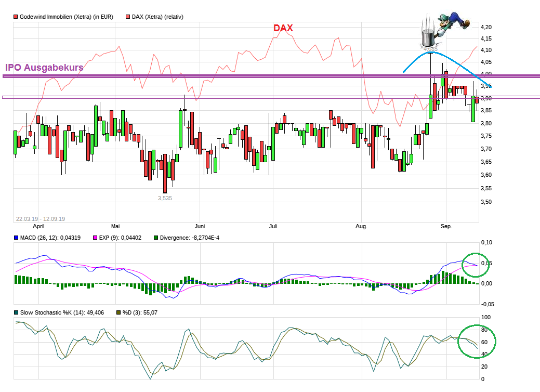Screen dimensions: 540x392
Task: Click the red DAX annotation text
Action: [x=283, y=28]
